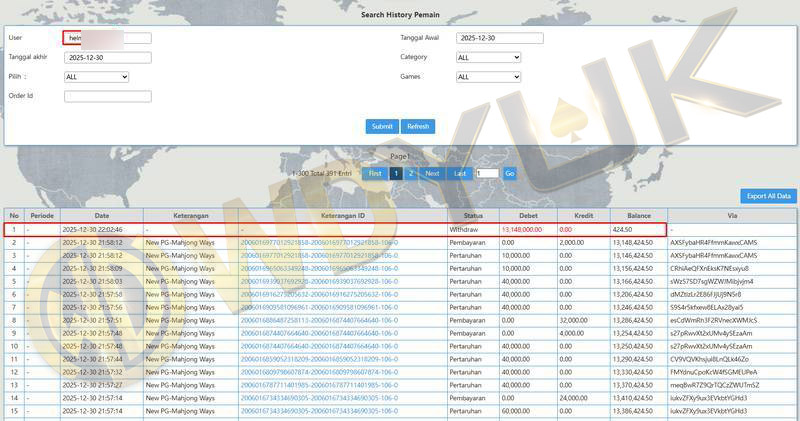Export all data to file
Image resolution: width=800 pixels, height=421 pixels.
(768, 196)
